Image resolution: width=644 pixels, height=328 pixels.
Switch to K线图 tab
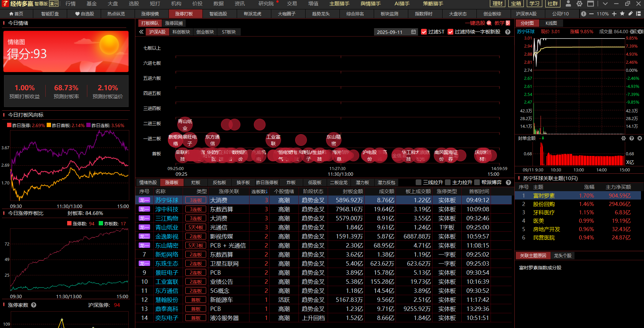(551, 23)
